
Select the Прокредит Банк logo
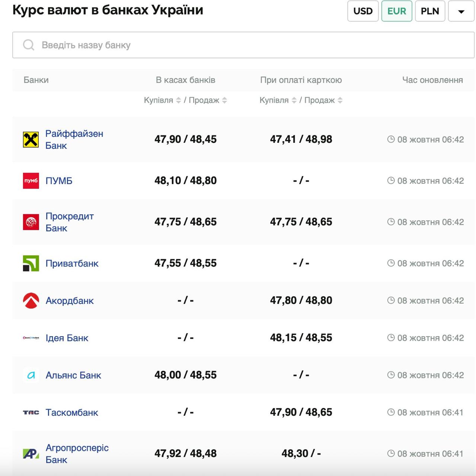(x=31, y=222)
